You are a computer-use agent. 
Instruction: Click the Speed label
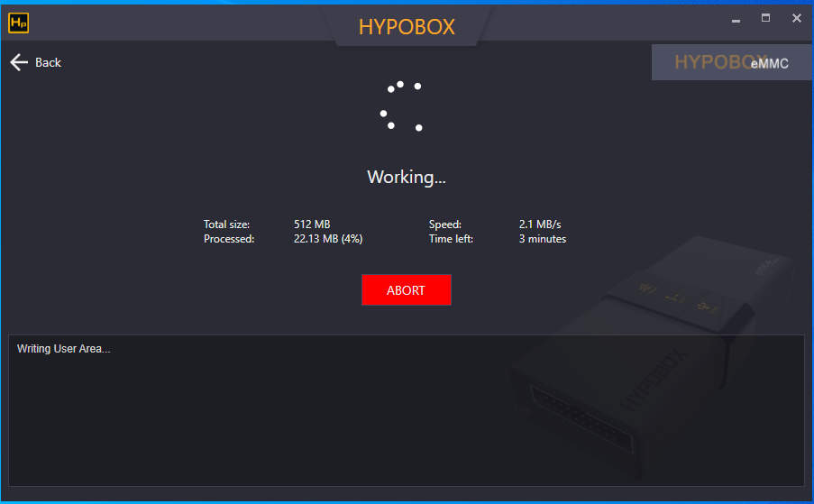coord(445,225)
